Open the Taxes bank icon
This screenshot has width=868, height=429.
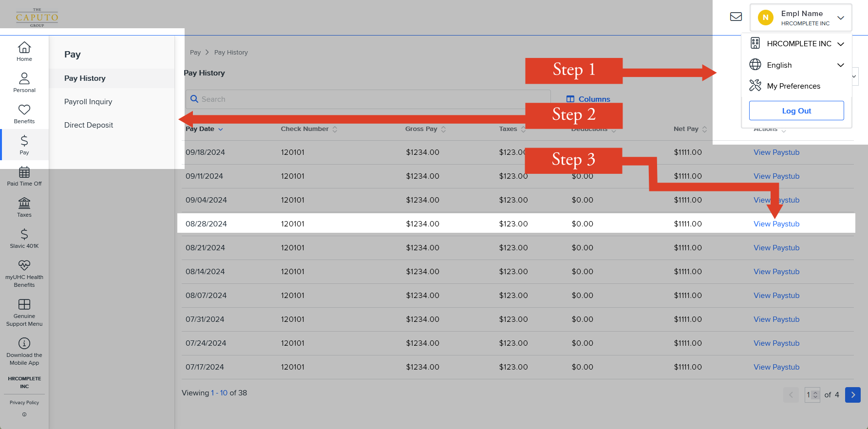coord(24,203)
